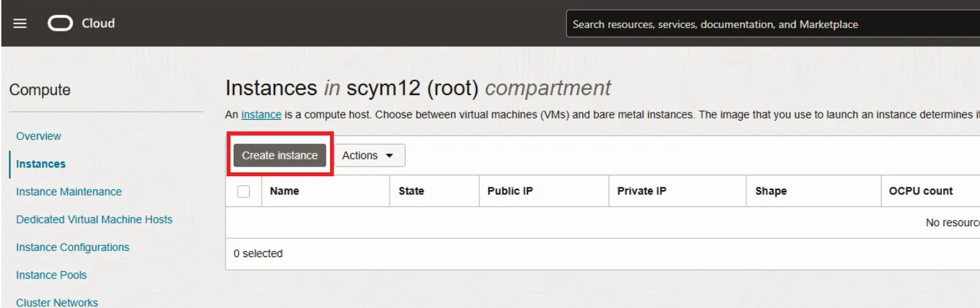Viewport: 980px width, 308px height.
Task: Sort by the State column header
Action: click(412, 191)
